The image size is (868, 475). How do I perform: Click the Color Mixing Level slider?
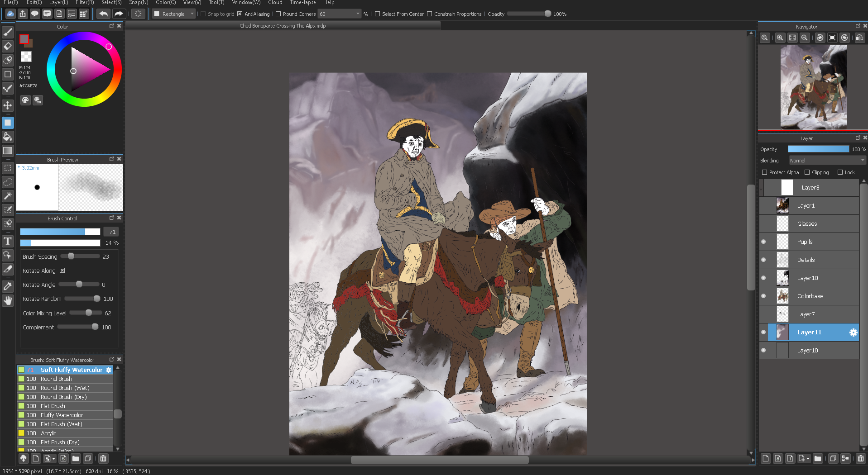point(86,313)
